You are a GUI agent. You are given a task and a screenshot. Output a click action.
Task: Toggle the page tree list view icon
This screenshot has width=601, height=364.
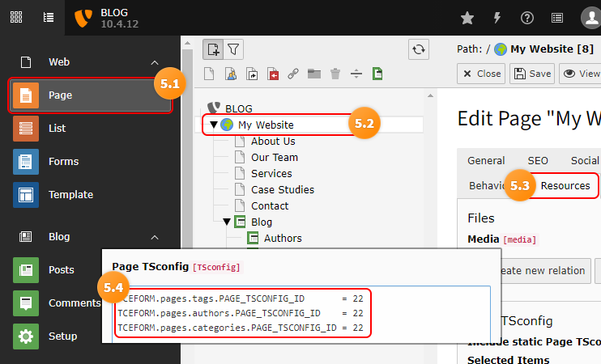[x=49, y=17]
